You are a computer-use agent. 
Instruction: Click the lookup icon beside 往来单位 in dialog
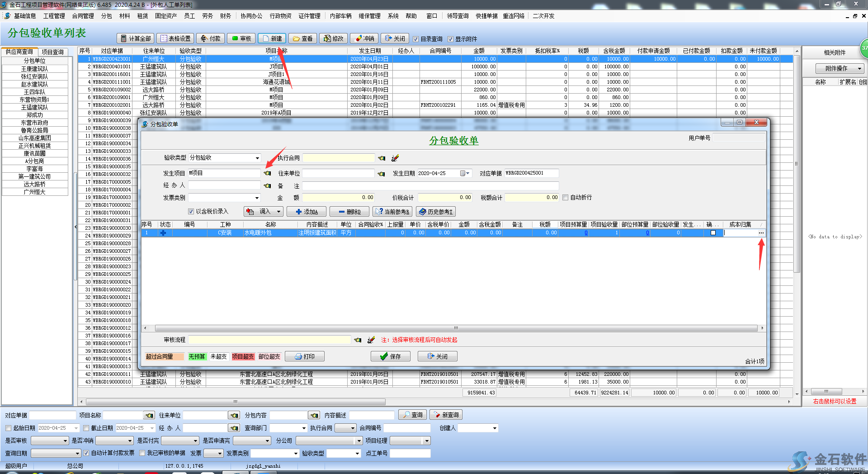pyautogui.click(x=382, y=174)
